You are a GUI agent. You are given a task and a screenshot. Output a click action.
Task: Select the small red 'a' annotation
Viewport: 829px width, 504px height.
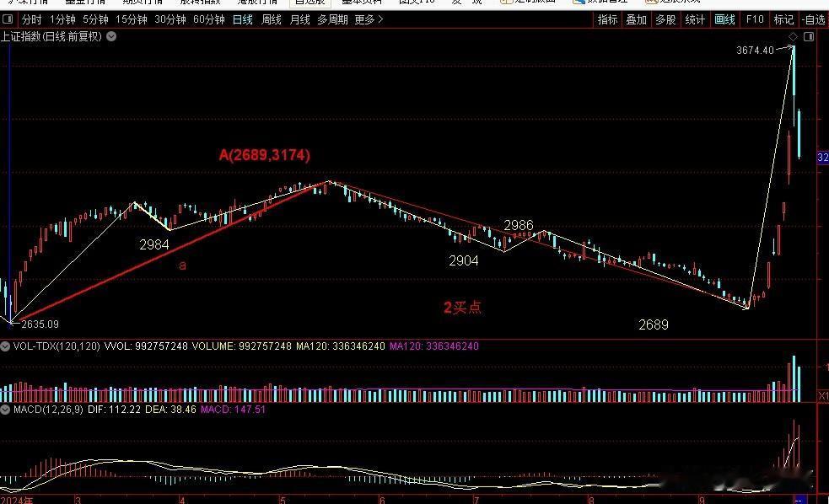pos(182,265)
